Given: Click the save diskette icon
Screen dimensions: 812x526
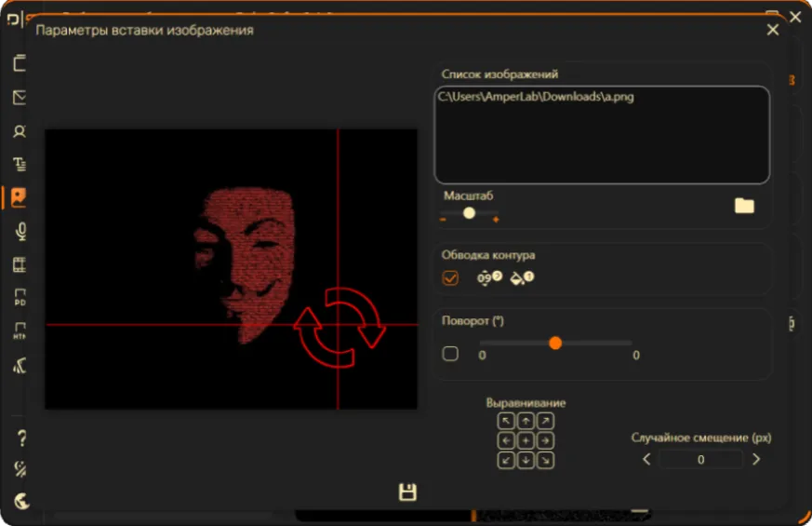Looking at the screenshot, I should pos(407,492).
